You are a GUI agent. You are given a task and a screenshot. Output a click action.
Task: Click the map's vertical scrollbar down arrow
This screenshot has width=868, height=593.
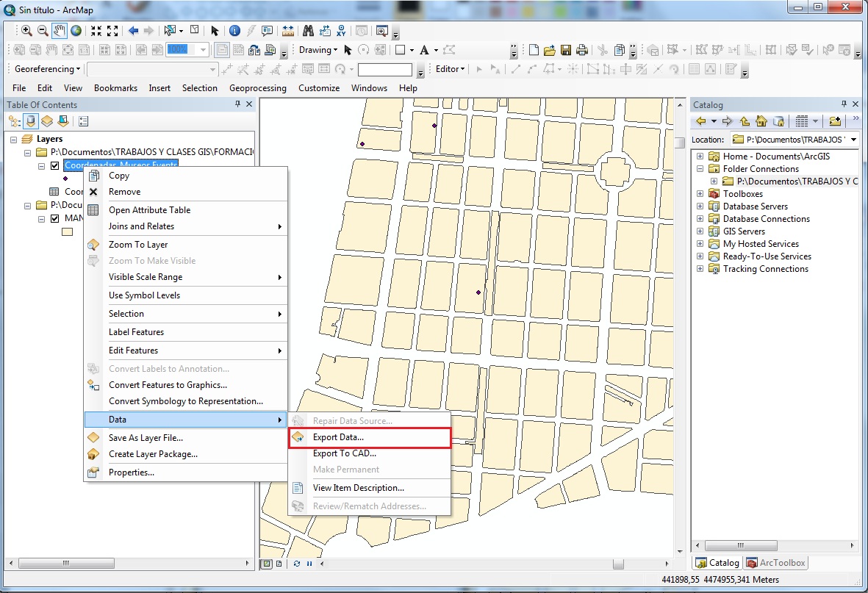click(678, 551)
